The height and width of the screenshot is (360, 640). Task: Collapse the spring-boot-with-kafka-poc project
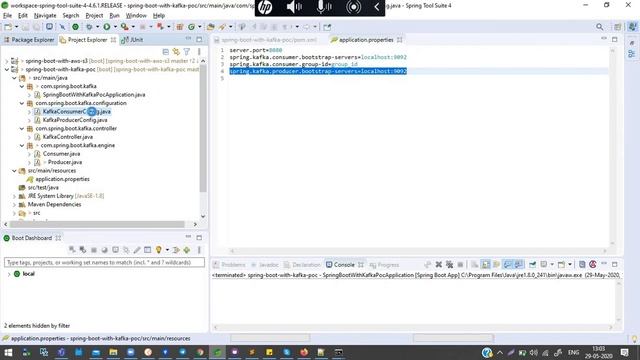(7, 69)
